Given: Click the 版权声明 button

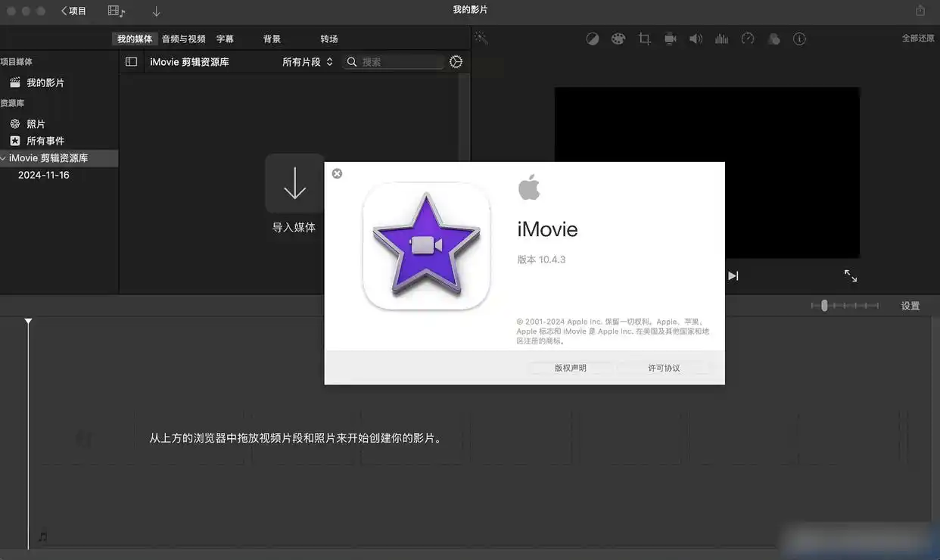Looking at the screenshot, I should tap(570, 368).
